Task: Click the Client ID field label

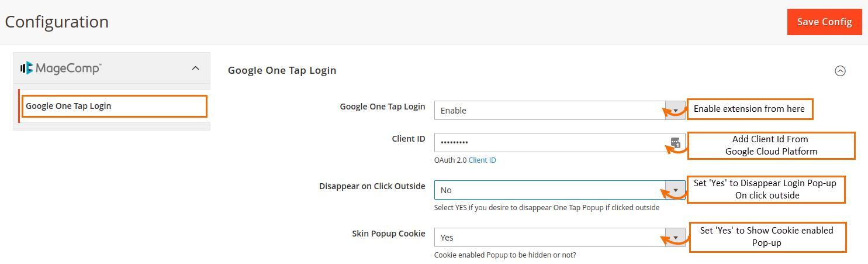Action: coord(409,139)
